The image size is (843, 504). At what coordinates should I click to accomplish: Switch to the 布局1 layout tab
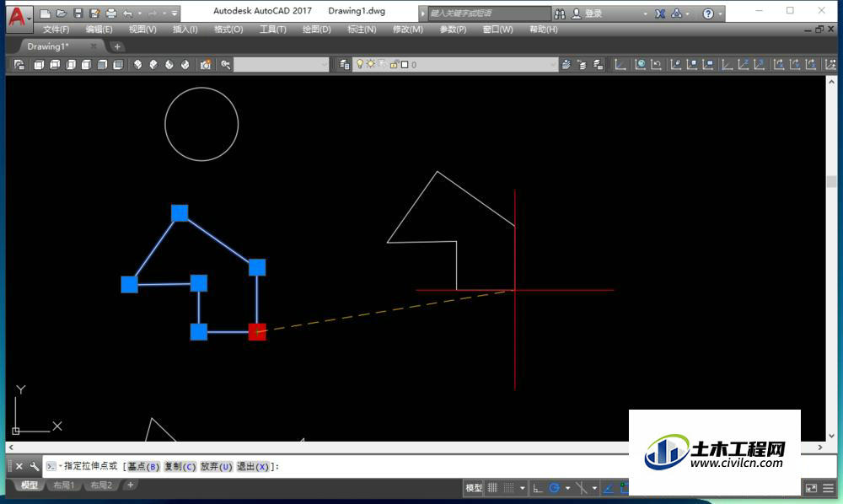pyautogui.click(x=64, y=485)
